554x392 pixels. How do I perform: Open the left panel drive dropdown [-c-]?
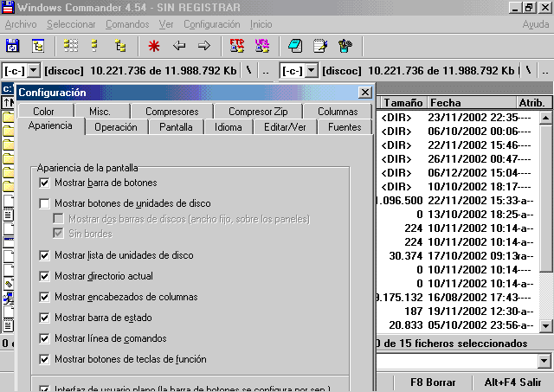coord(34,71)
